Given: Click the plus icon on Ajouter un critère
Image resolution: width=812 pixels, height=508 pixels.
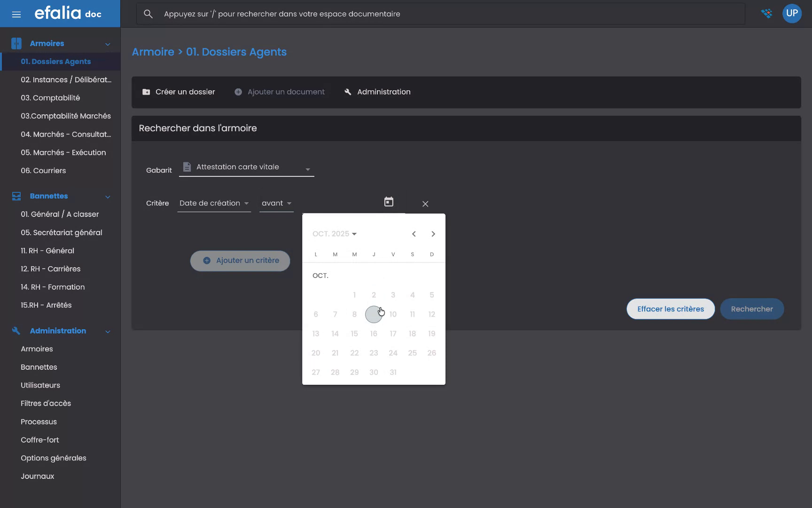Looking at the screenshot, I should click(206, 260).
